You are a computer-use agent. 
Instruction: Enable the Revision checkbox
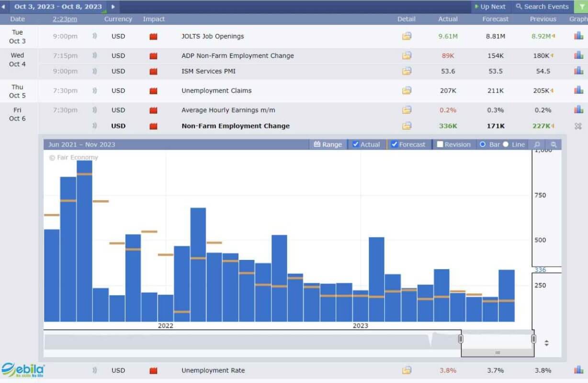click(x=440, y=145)
